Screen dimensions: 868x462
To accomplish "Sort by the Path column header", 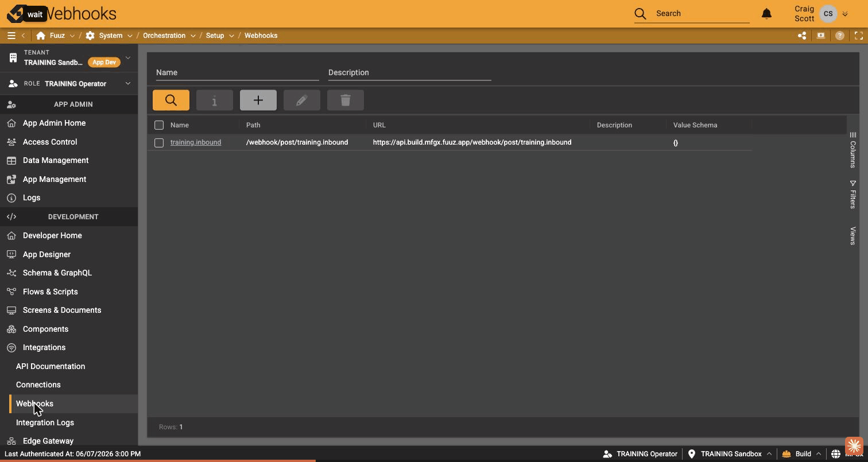I will pos(253,125).
